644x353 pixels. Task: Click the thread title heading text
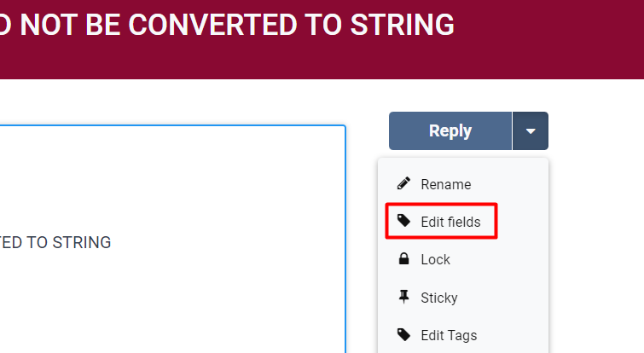coord(227,26)
